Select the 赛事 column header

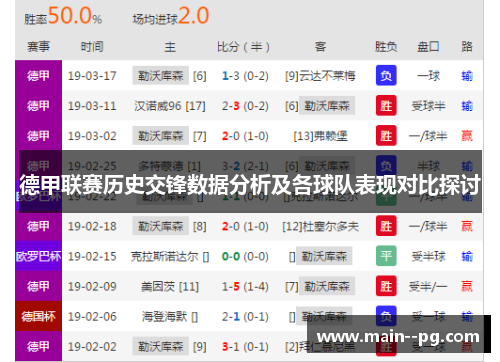click(x=39, y=47)
